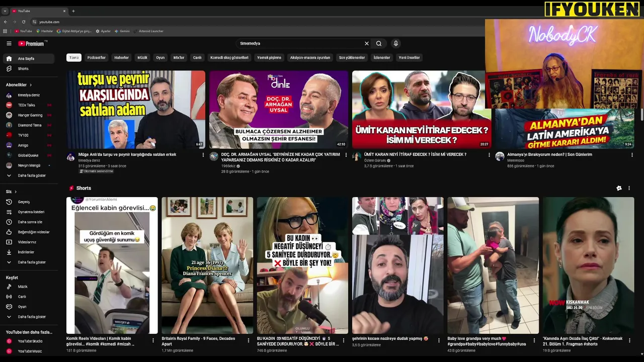Select the Son yüklenenler chip
This screenshot has height=362, width=644.
click(x=352, y=58)
